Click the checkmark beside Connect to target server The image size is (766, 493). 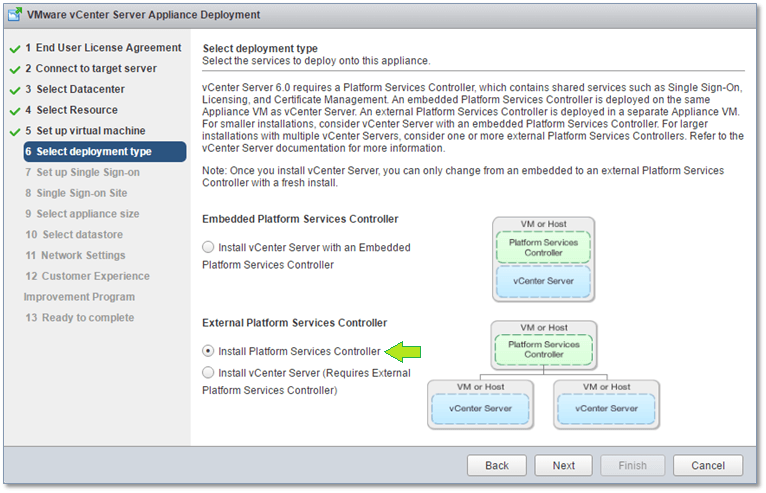point(15,70)
